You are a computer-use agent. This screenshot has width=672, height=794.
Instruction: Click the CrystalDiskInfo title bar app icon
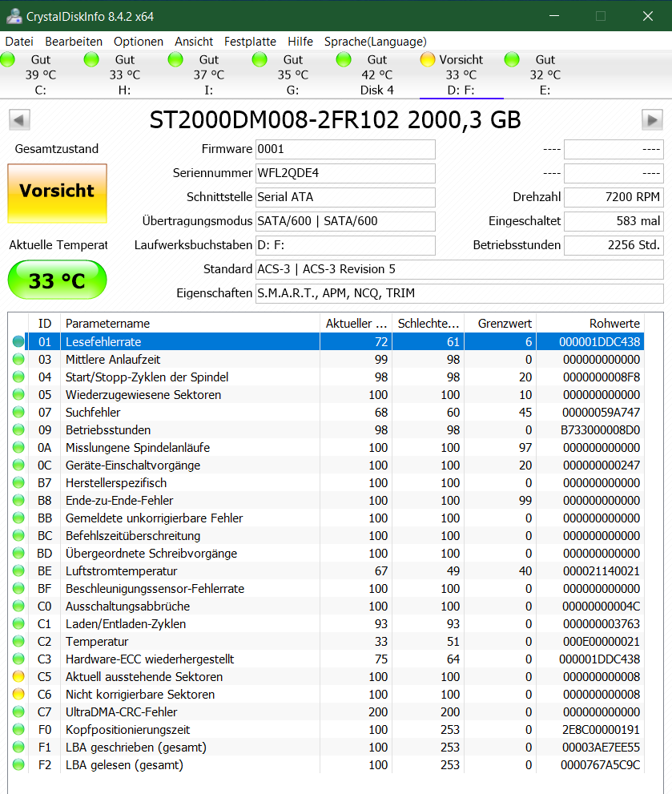point(14,16)
